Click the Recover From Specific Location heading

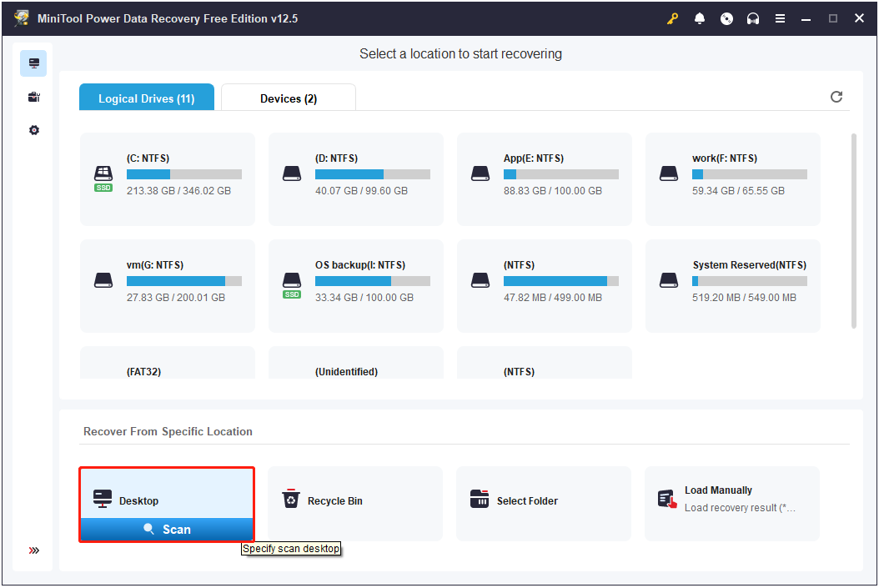click(x=168, y=431)
